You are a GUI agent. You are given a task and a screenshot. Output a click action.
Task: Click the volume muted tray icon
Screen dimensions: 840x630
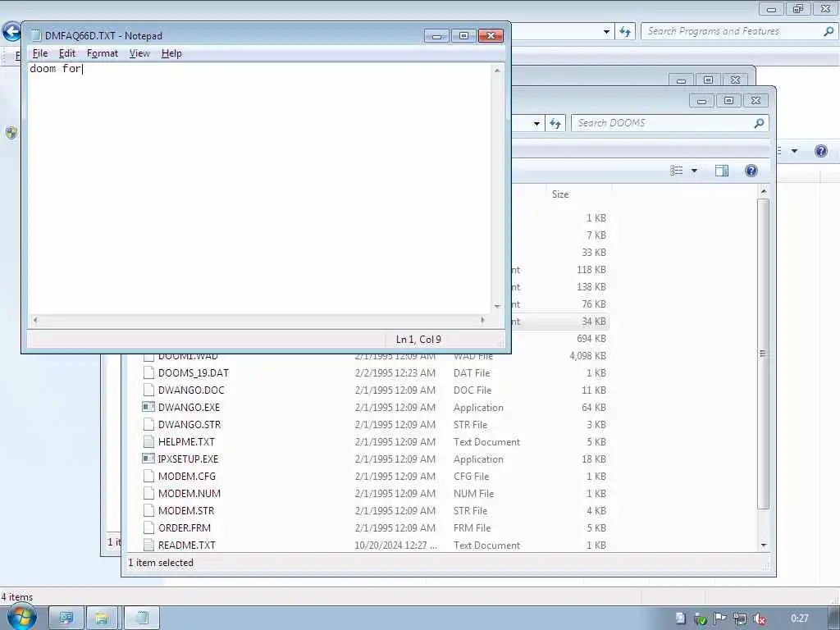pyautogui.click(x=759, y=619)
